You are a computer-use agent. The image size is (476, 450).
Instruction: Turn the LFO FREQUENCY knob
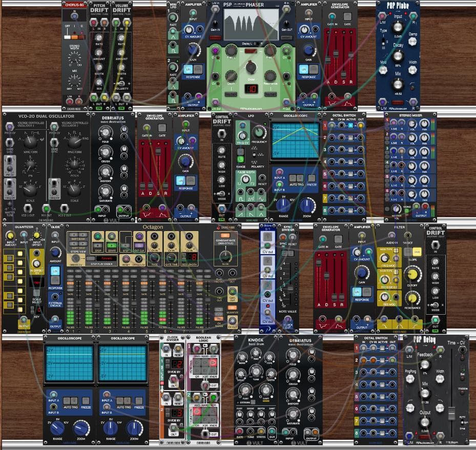coord(259,132)
